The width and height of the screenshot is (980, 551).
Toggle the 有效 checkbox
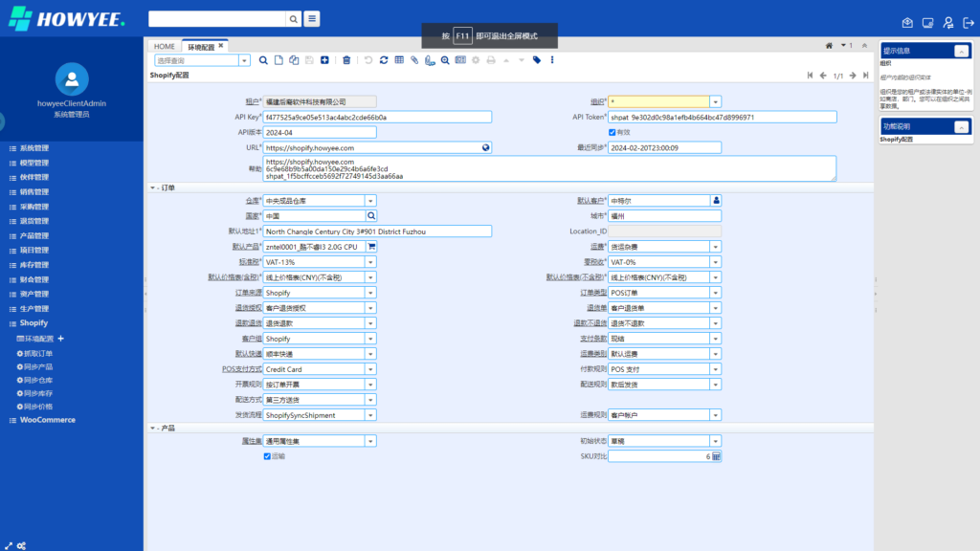click(612, 132)
